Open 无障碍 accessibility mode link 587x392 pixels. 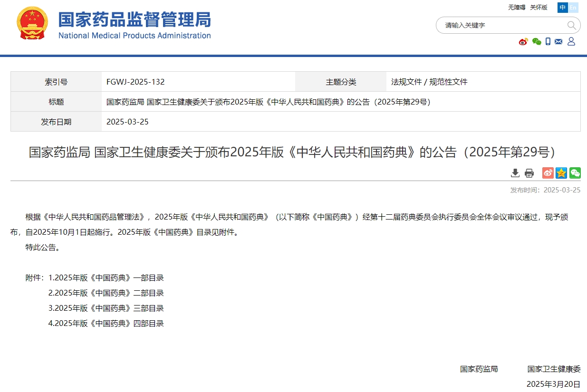[x=517, y=8]
